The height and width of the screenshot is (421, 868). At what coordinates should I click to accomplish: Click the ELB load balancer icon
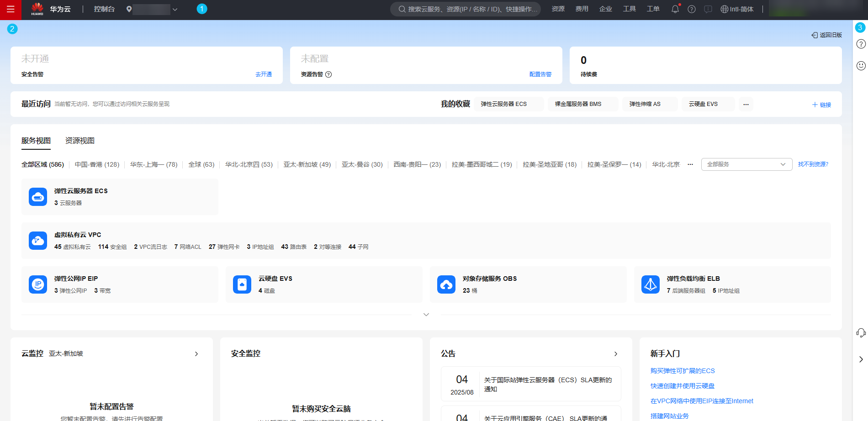pyautogui.click(x=651, y=284)
